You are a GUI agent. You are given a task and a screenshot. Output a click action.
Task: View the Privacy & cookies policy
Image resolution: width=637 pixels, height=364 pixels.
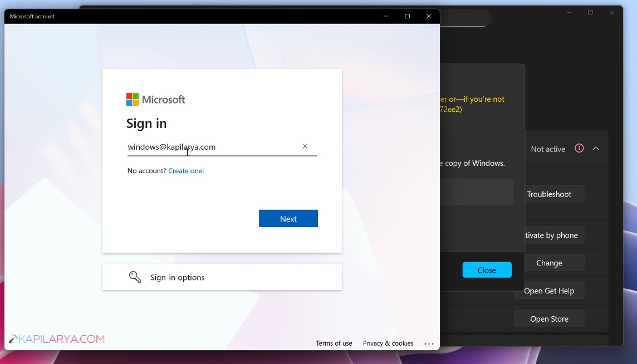tap(388, 343)
